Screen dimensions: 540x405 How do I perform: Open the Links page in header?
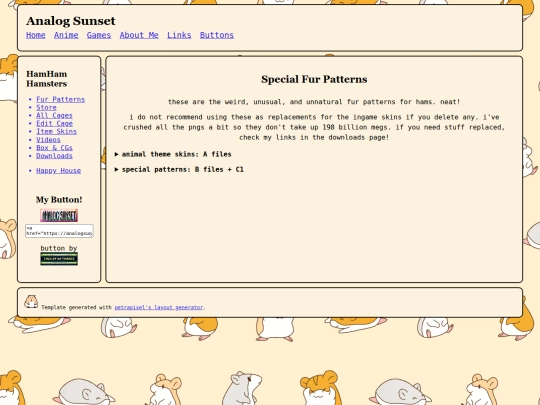point(179,35)
